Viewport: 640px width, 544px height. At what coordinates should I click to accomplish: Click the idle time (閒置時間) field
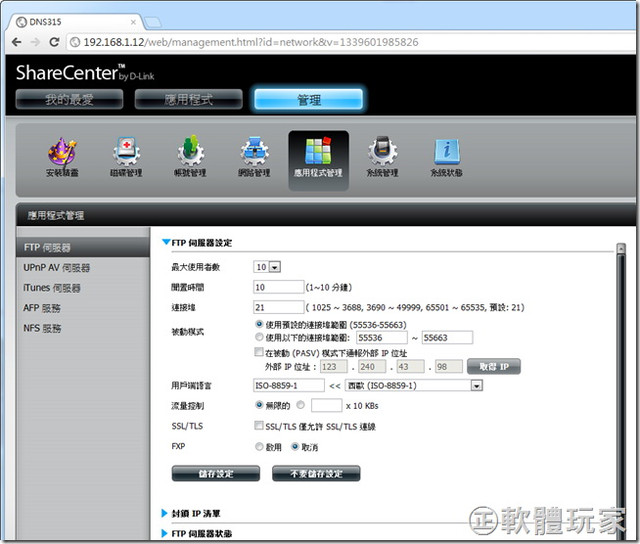pos(279,287)
